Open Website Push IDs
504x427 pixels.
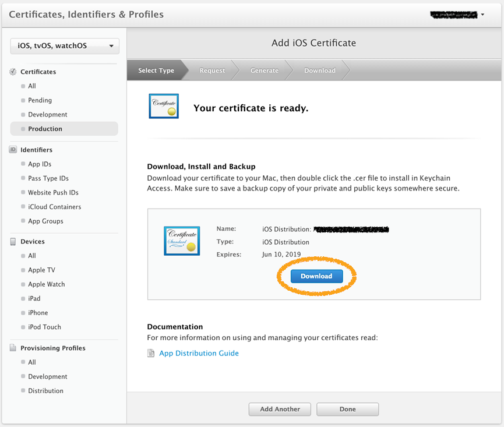(x=54, y=192)
